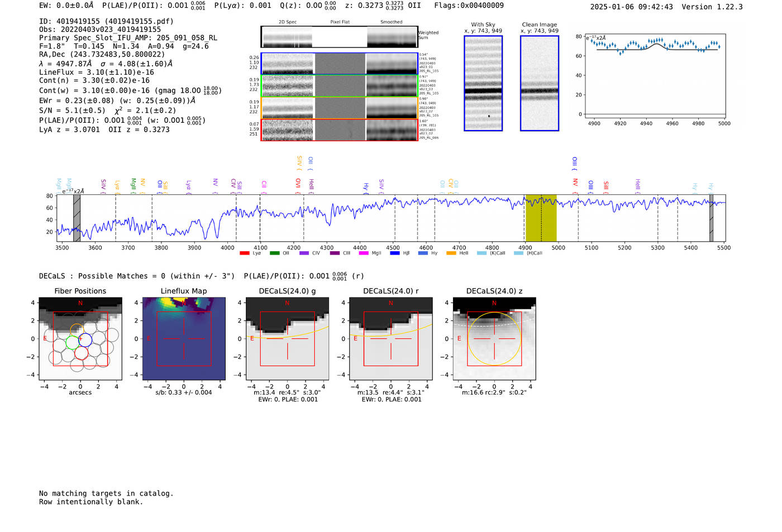Open the Fiber Positions thumbnail
Screen dimensions: 782x532
coord(80,338)
